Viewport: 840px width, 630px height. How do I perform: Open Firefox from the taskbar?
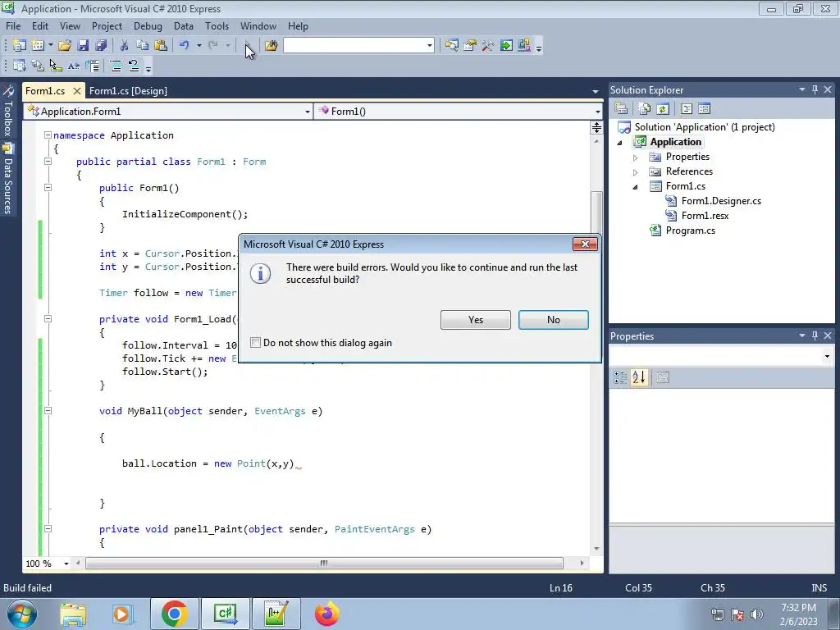coord(326,614)
